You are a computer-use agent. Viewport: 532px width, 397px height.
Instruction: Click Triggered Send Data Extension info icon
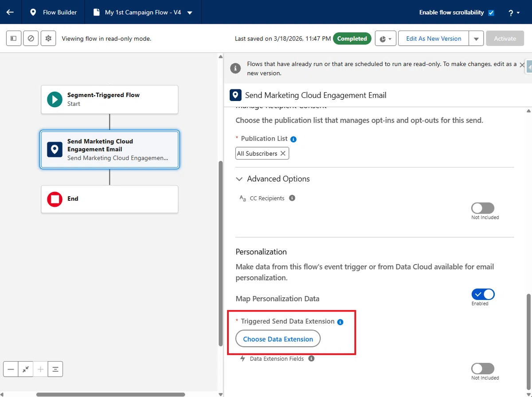pos(340,322)
